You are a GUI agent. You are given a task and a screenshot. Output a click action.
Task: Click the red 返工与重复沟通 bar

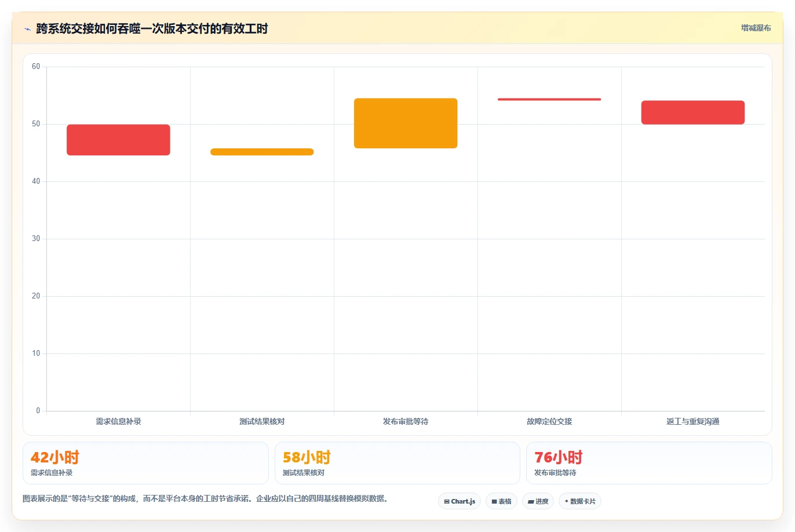pos(693,112)
